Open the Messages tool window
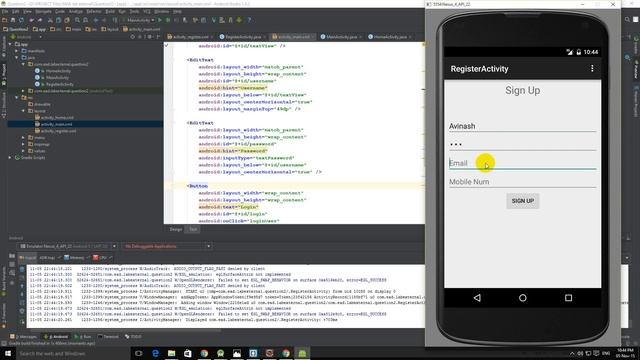 click(24, 337)
